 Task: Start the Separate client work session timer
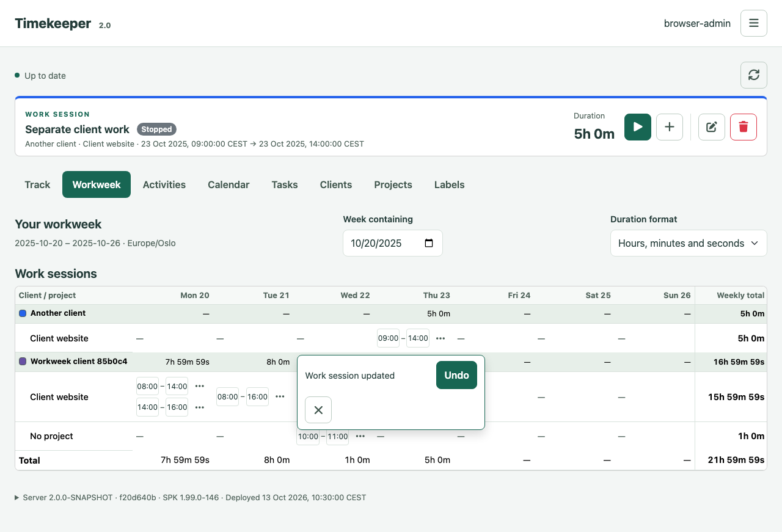point(638,127)
